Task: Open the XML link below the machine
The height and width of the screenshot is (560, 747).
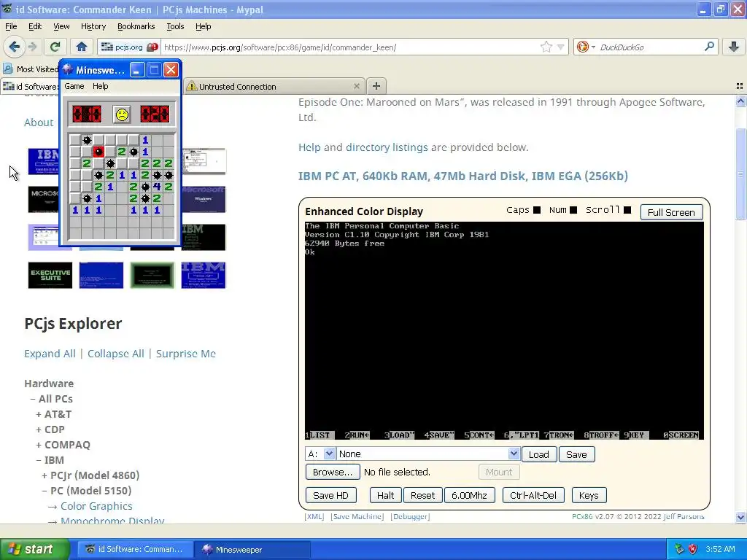Action: (314, 517)
